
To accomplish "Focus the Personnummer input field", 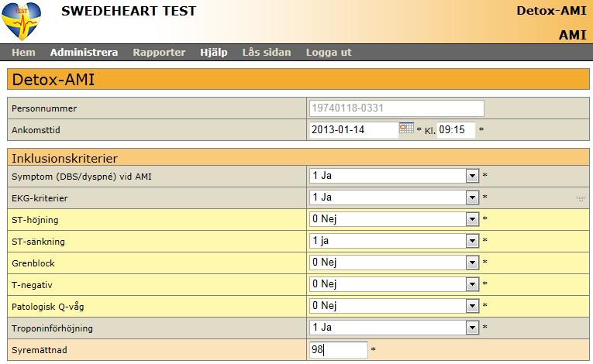I will click(397, 108).
